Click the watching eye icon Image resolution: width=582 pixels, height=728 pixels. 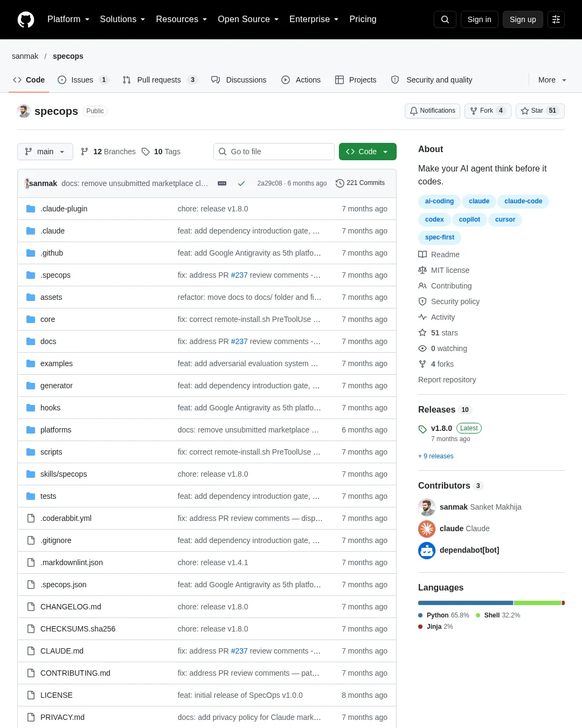pos(422,348)
